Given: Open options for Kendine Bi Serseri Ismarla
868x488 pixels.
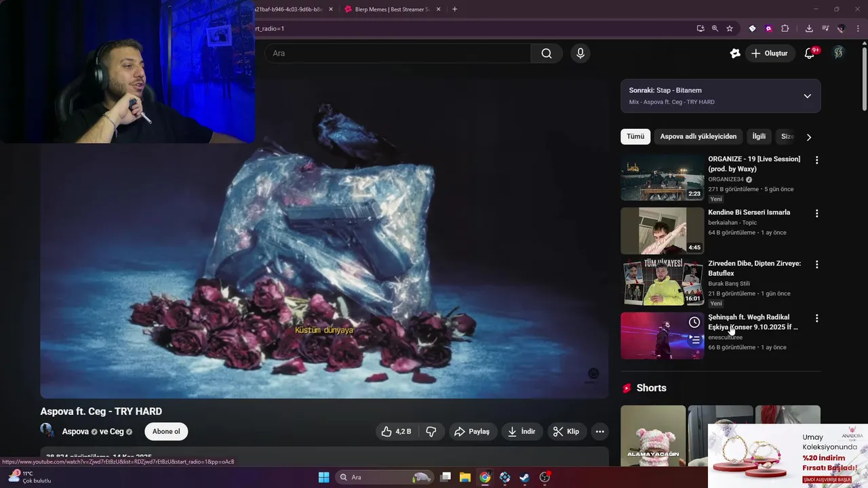Looking at the screenshot, I should 816,213.
